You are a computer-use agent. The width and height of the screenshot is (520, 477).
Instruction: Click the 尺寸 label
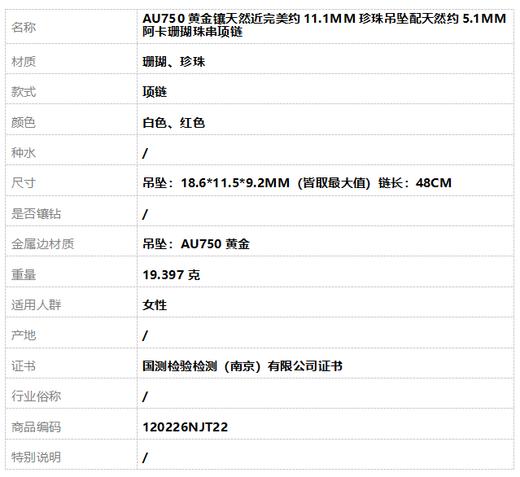click(23, 183)
